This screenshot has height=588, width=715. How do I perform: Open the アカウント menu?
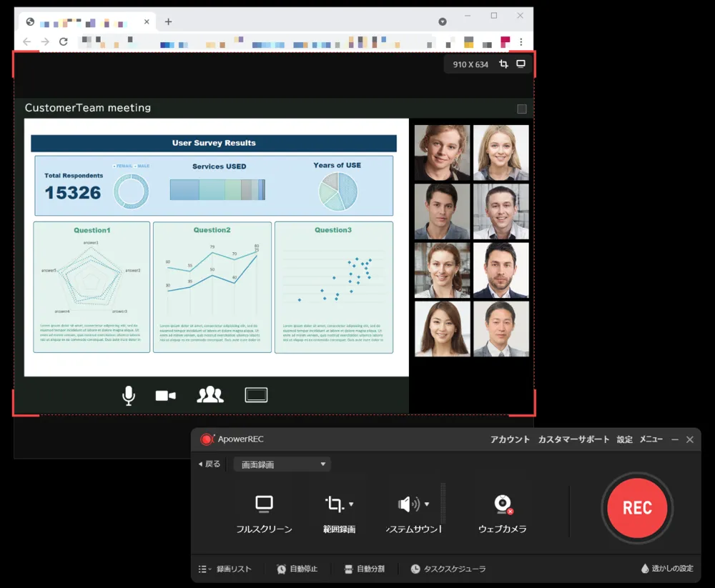click(x=510, y=439)
